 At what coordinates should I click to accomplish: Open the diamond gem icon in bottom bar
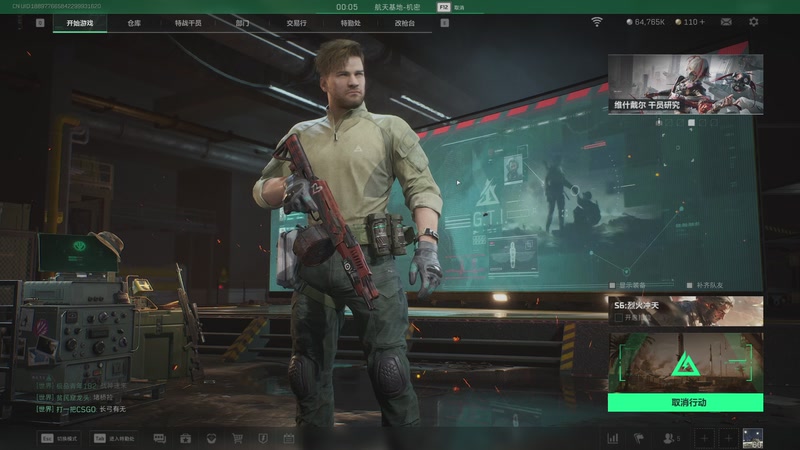point(211,438)
